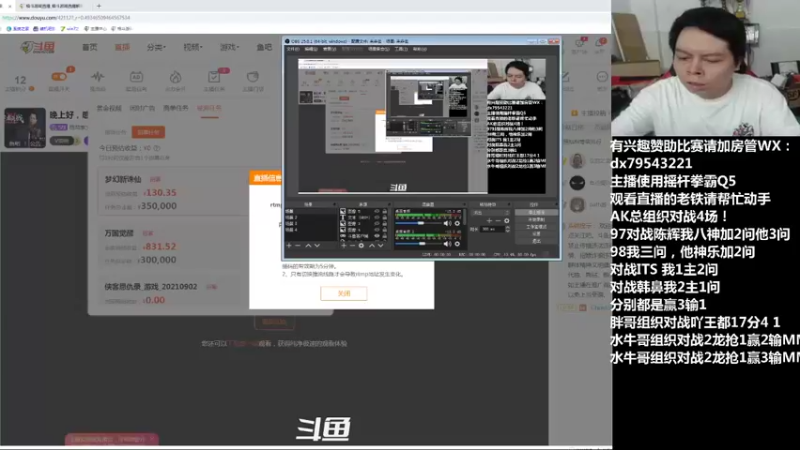The width and height of the screenshot is (800, 450).
Task: Click the Douyu logo in header
Action: (x=38, y=47)
